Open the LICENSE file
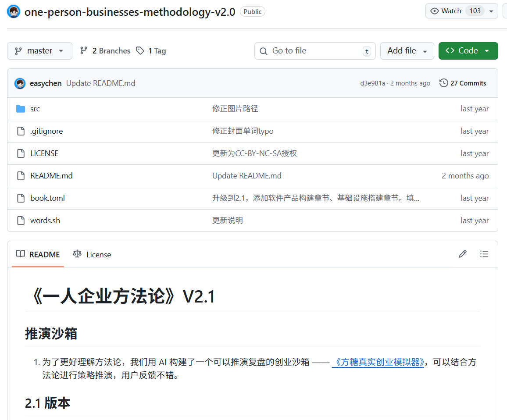Image resolution: width=507 pixels, height=420 pixels. 44,153
